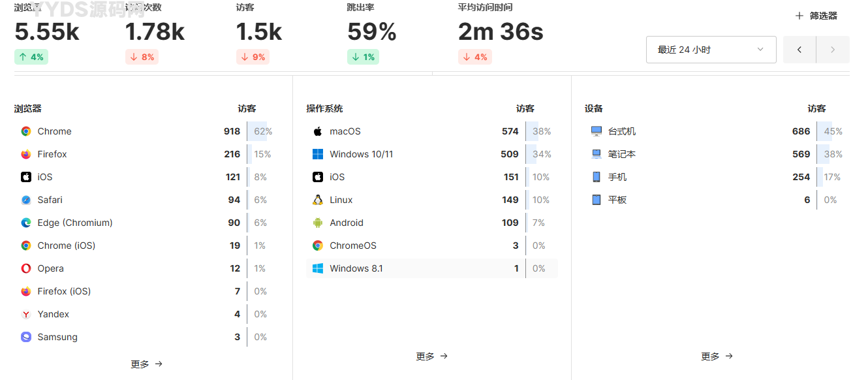The image size is (868, 380).
Task: Click the Linux penguin icon
Action: 318,200
